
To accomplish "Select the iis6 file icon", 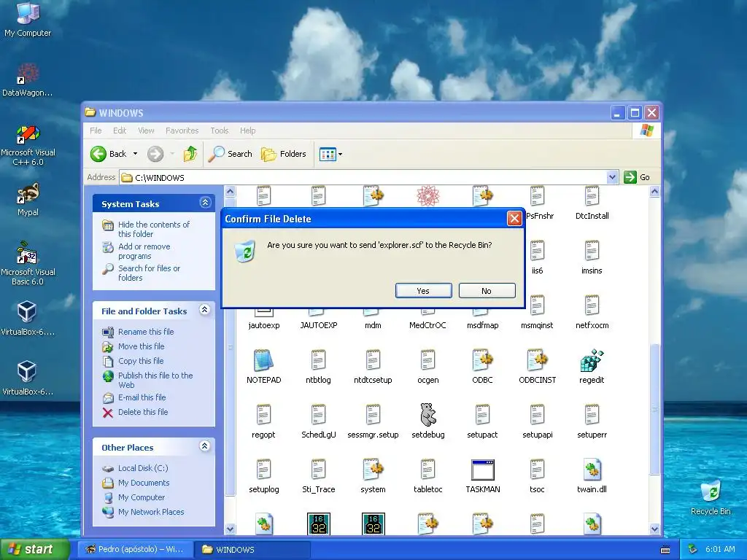I will (x=538, y=251).
